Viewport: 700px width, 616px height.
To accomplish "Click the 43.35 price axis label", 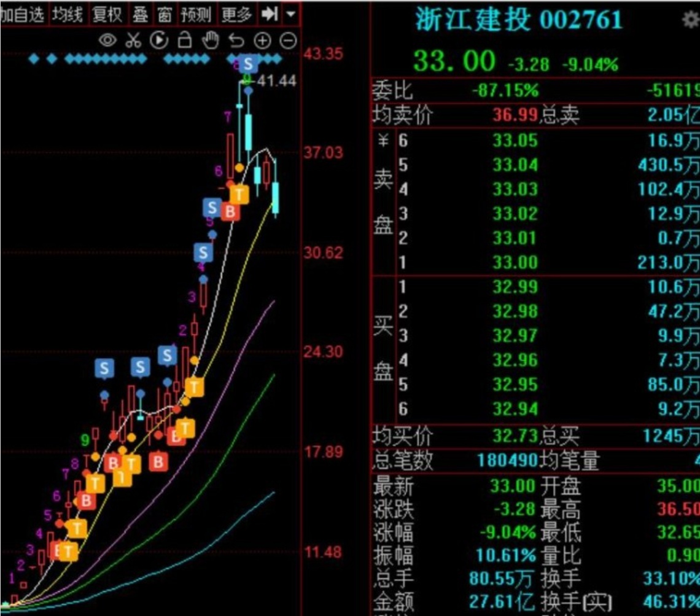I will pyautogui.click(x=323, y=54).
